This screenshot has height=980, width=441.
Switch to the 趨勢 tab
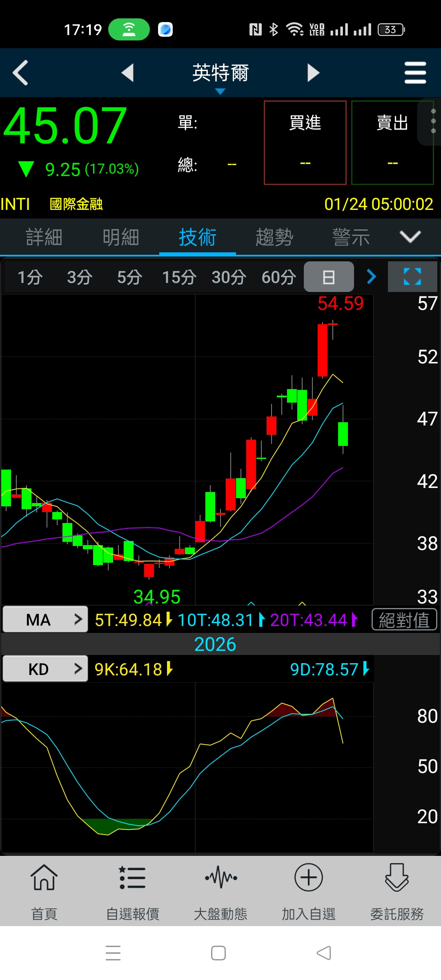274,237
